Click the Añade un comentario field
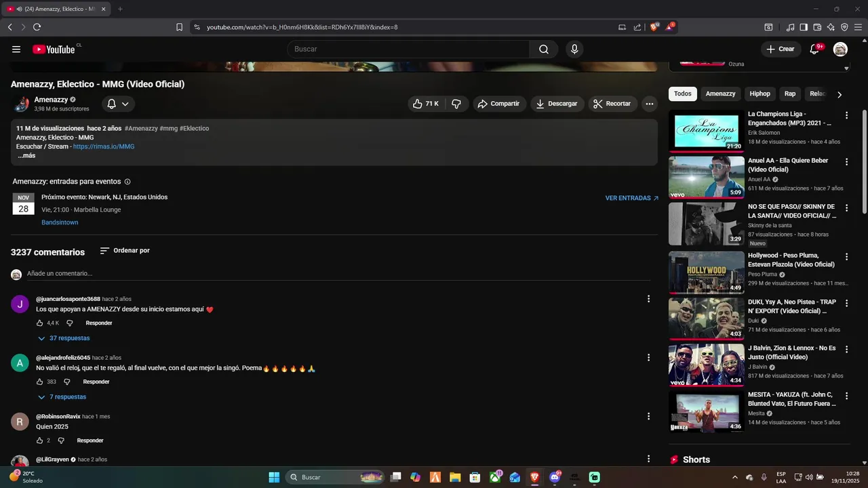868x488 pixels. [338, 274]
